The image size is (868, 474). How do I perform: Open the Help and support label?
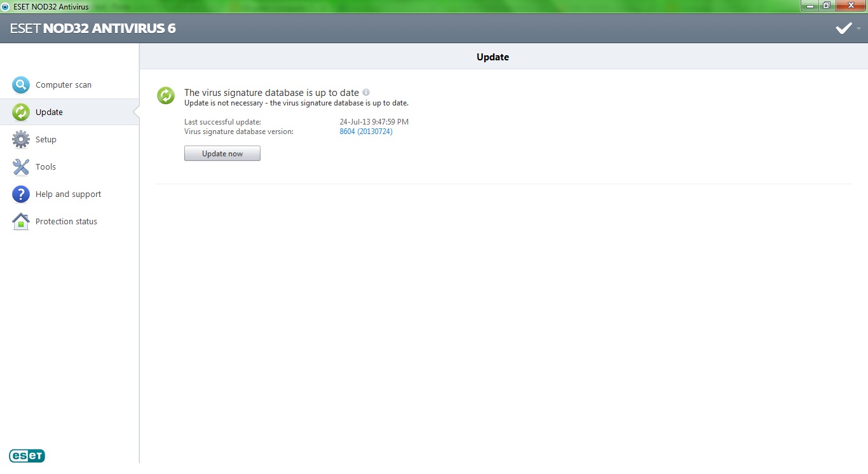[68, 194]
